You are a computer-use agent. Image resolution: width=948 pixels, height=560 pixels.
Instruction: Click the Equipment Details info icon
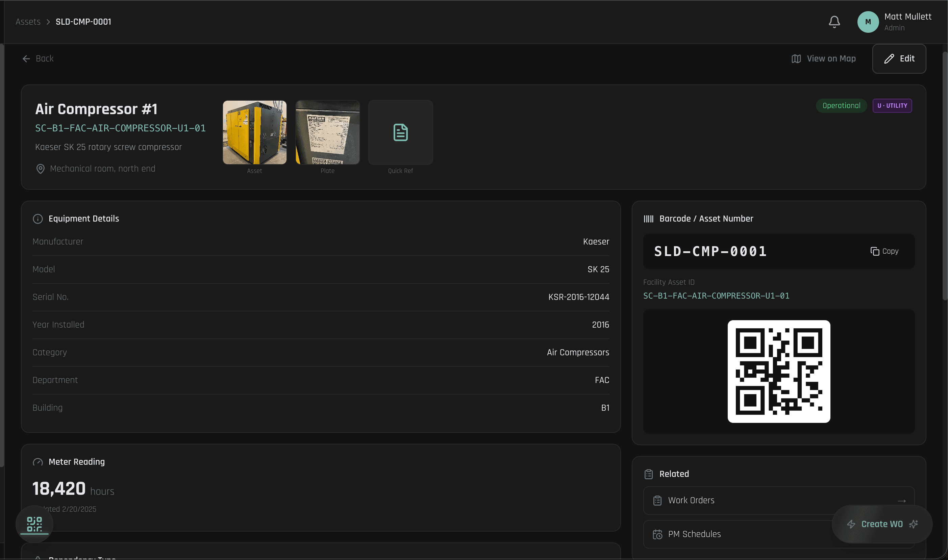click(38, 219)
